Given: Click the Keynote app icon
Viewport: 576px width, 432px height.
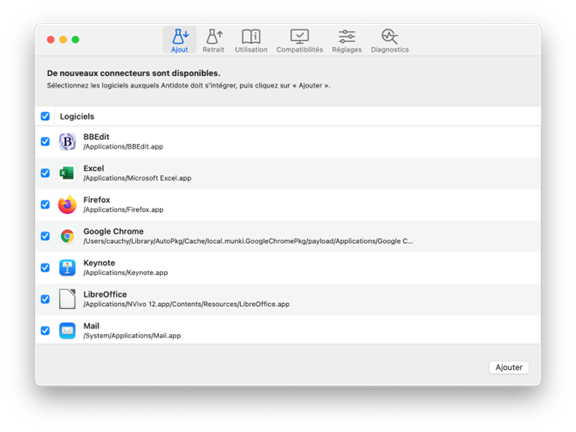Looking at the screenshot, I should [67, 267].
